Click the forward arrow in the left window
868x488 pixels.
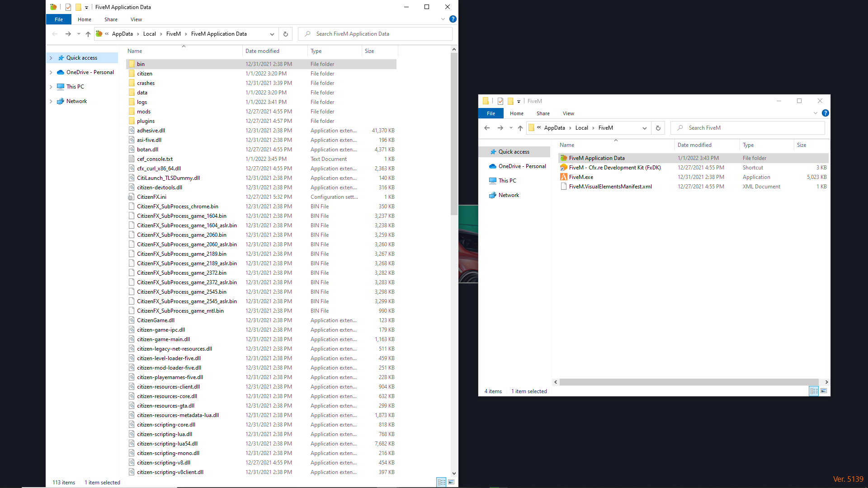coord(68,34)
